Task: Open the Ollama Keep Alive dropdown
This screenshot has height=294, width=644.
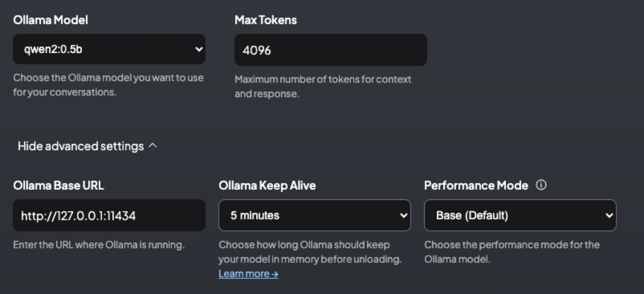Action: coord(315,215)
